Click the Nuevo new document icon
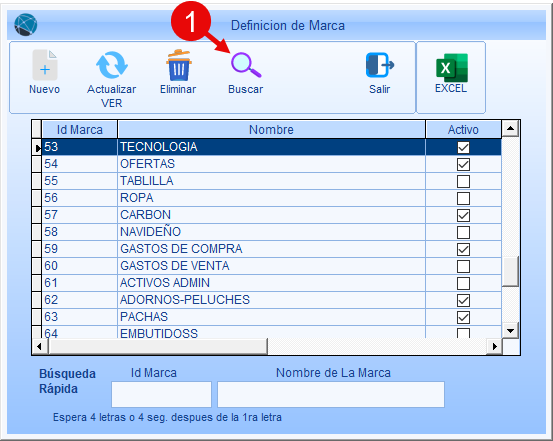 coord(44,65)
